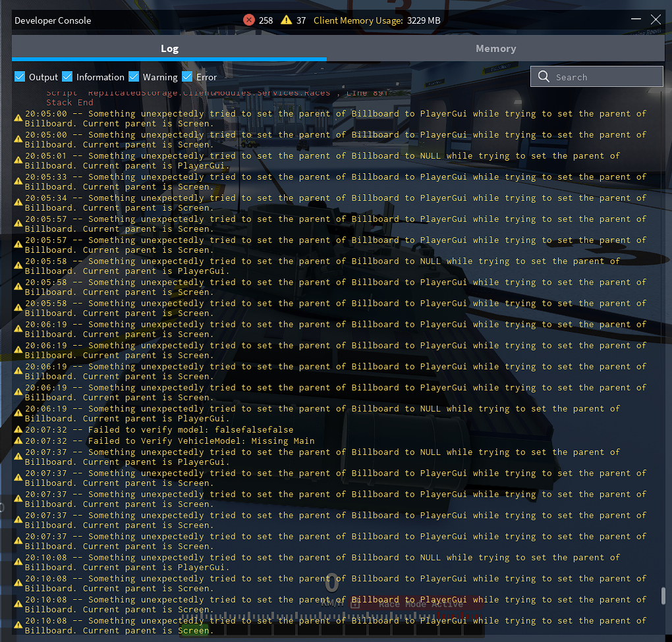Click the magnifier icon in search box
672x642 pixels.
(x=544, y=77)
